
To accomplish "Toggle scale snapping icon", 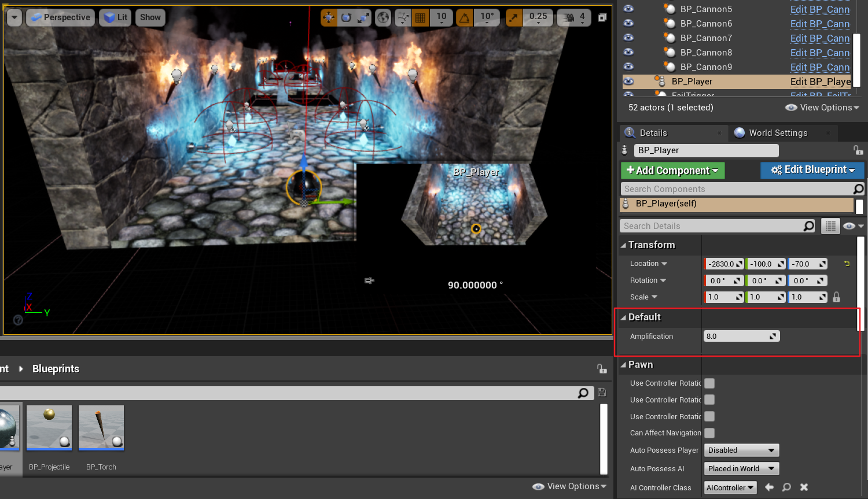I will [x=513, y=17].
